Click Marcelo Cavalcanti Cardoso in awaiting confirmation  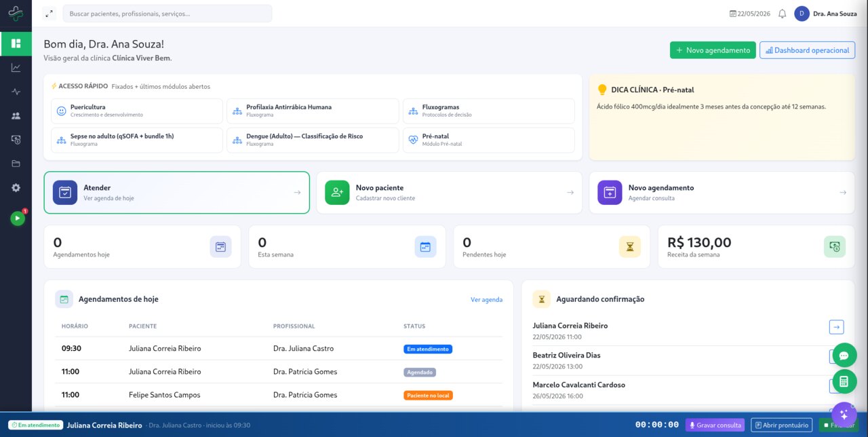coord(579,385)
